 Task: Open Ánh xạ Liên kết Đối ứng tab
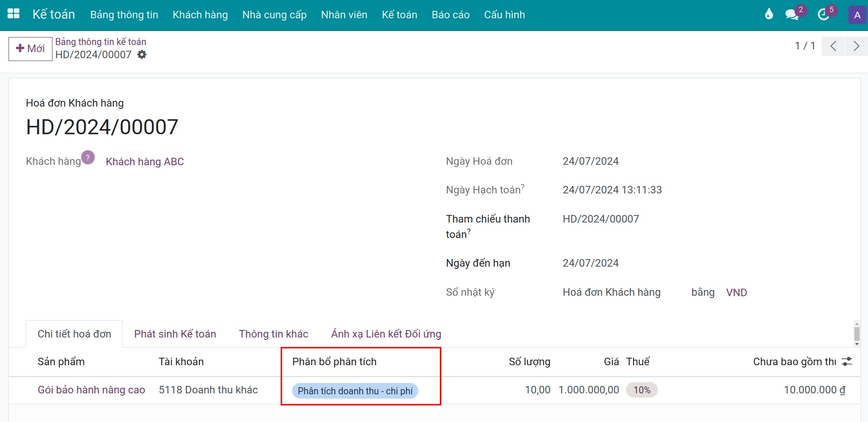tap(386, 334)
